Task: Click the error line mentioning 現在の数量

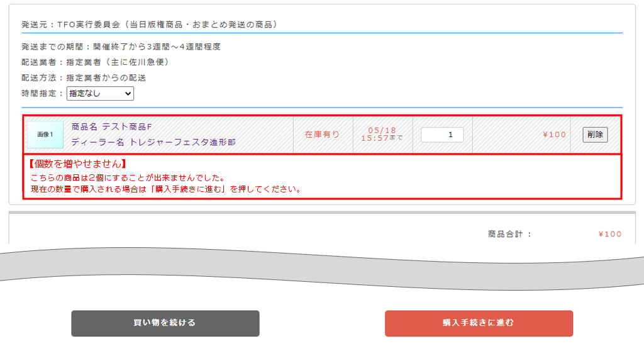Action: (x=166, y=189)
